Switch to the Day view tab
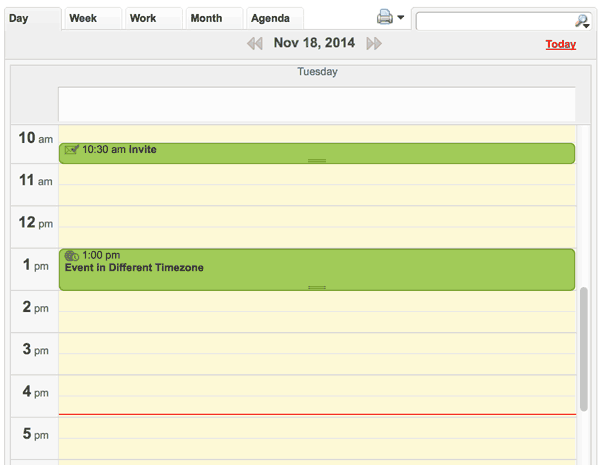600x465 pixels. [x=33, y=18]
